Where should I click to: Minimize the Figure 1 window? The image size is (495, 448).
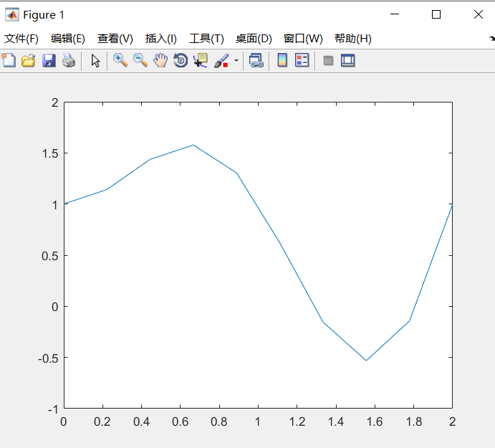click(395, 14)
